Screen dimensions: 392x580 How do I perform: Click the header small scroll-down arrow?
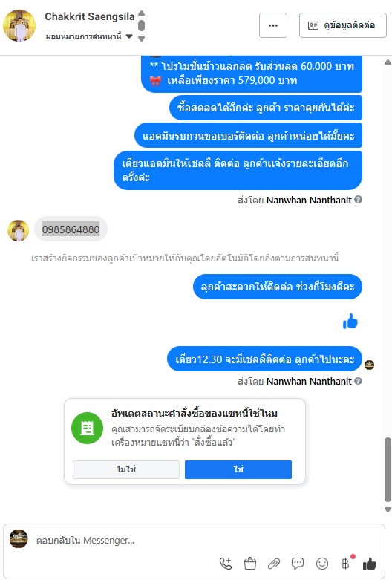(141, 39)
